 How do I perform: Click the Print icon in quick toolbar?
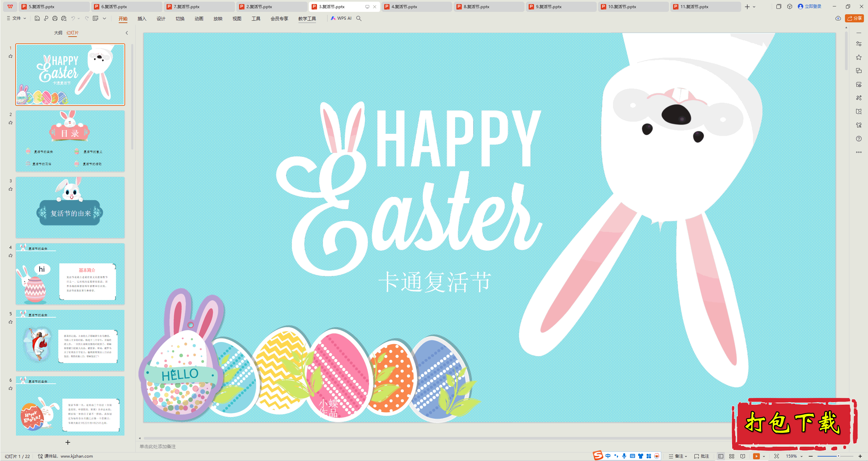pyautogui.click(x=55, y=19)
